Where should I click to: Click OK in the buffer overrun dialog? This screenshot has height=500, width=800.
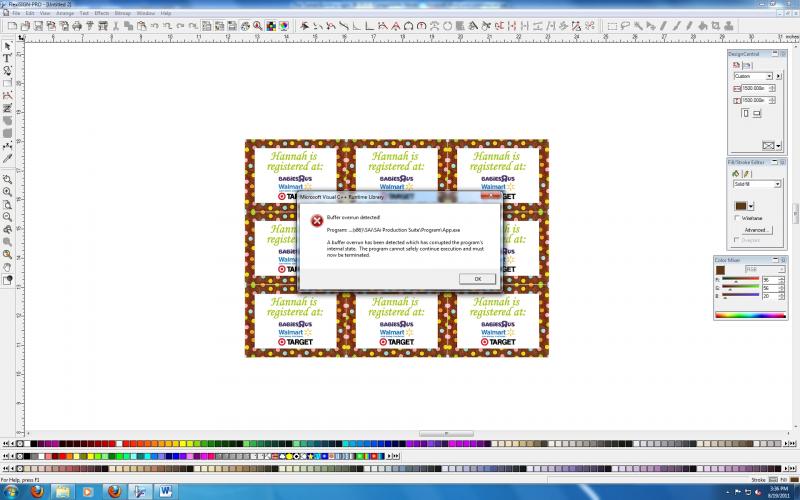(x=477, y=279)
